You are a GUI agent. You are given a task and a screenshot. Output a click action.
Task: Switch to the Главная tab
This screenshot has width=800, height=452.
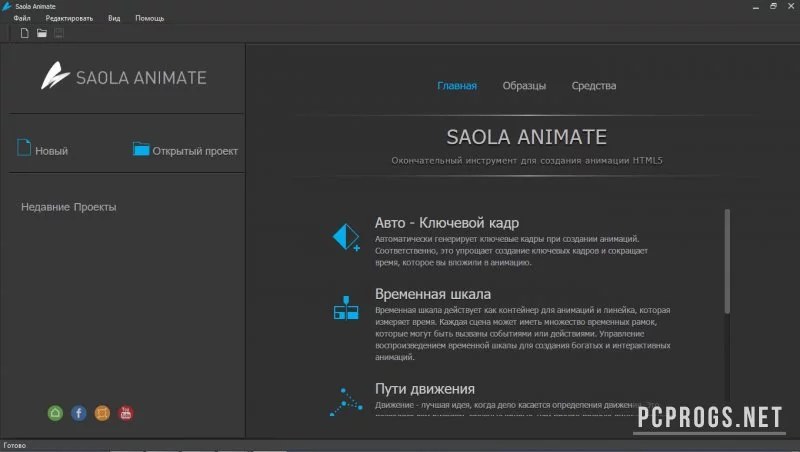click(x=457, y=86)
